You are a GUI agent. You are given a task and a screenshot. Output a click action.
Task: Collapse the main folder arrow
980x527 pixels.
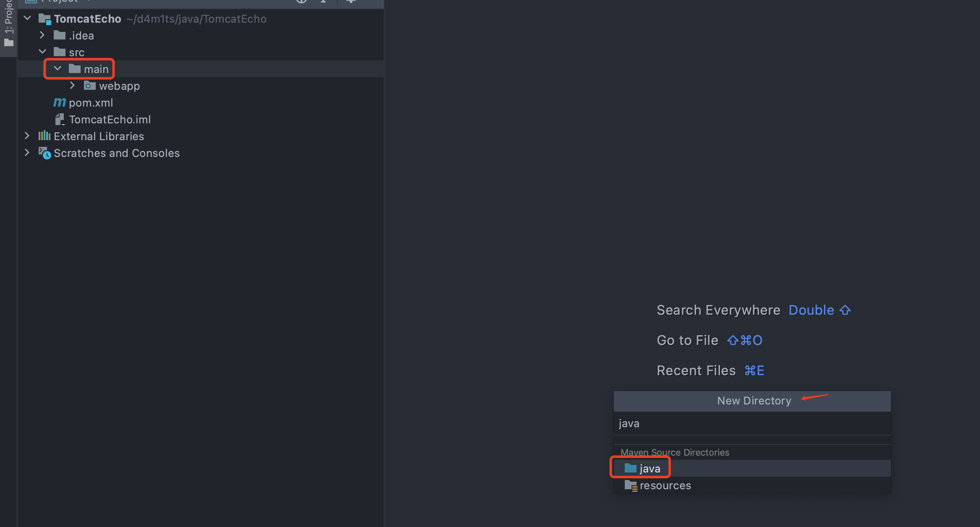58,68
